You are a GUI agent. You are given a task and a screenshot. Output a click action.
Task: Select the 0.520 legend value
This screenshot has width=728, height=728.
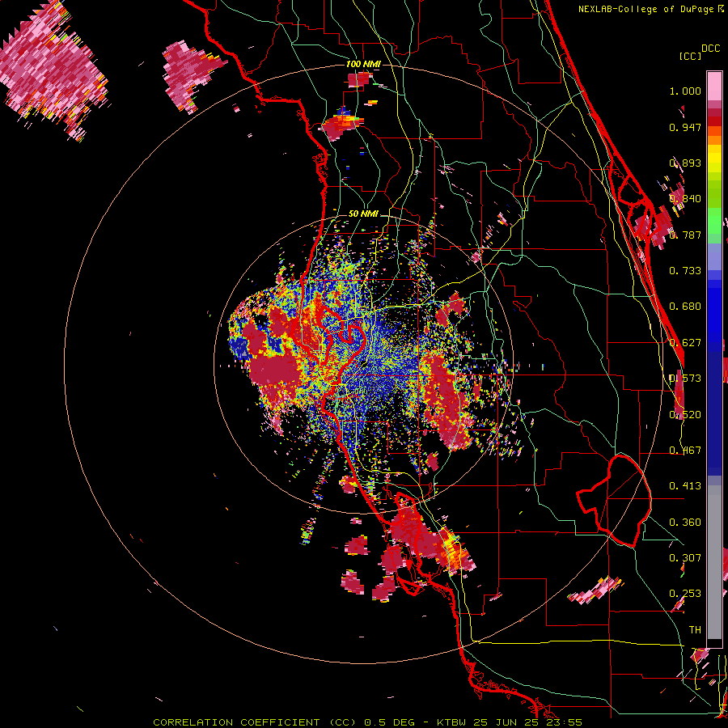point(685,415)
